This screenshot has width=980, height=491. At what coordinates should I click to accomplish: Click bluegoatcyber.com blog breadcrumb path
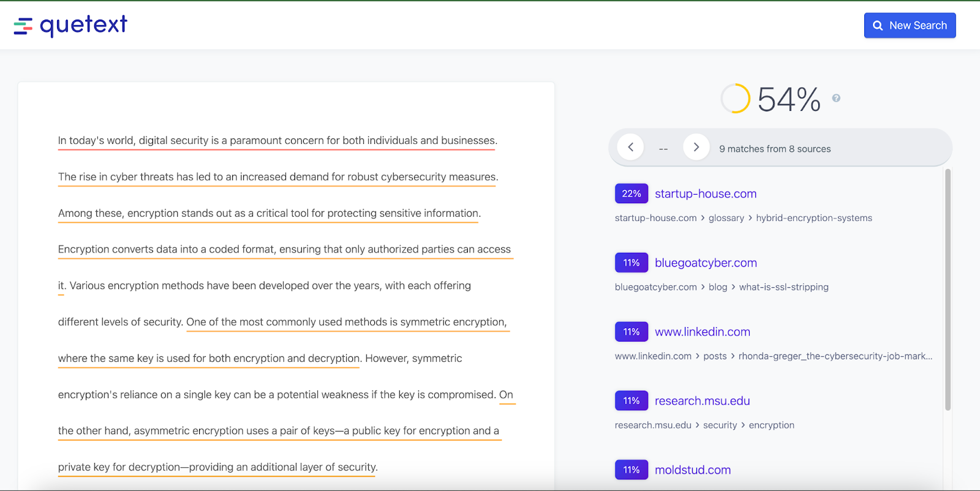[x=722, y=287]
